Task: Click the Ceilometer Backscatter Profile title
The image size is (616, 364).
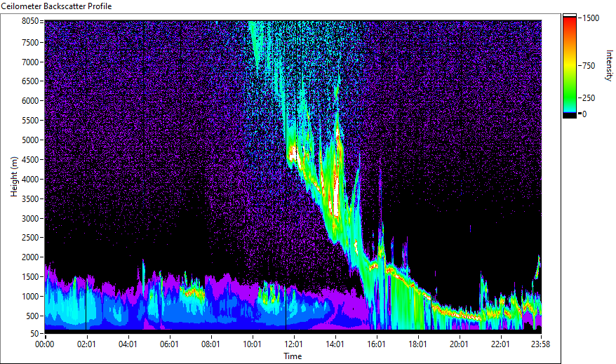Action: tap(56, 6)
